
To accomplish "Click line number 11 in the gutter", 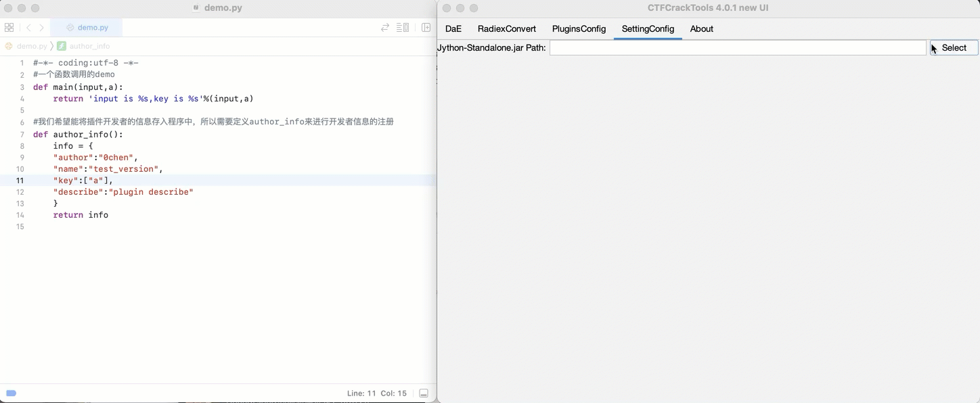I will click(20, 181).
